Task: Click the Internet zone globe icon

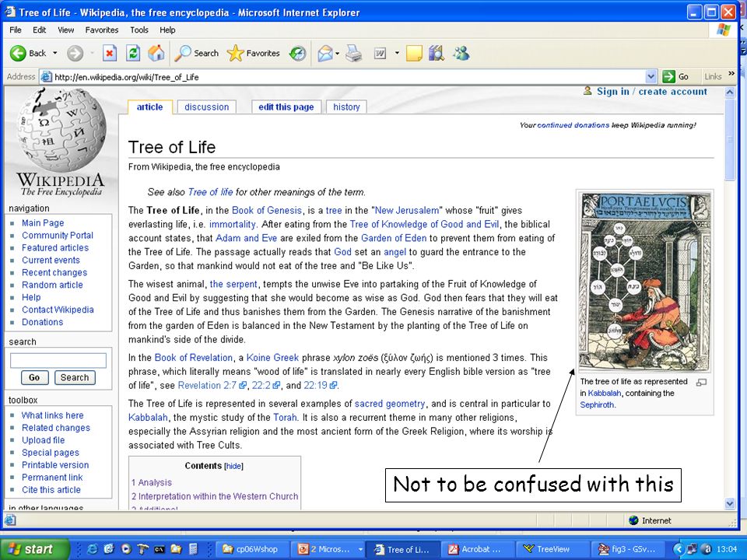Action: click(x=633, y=520)
